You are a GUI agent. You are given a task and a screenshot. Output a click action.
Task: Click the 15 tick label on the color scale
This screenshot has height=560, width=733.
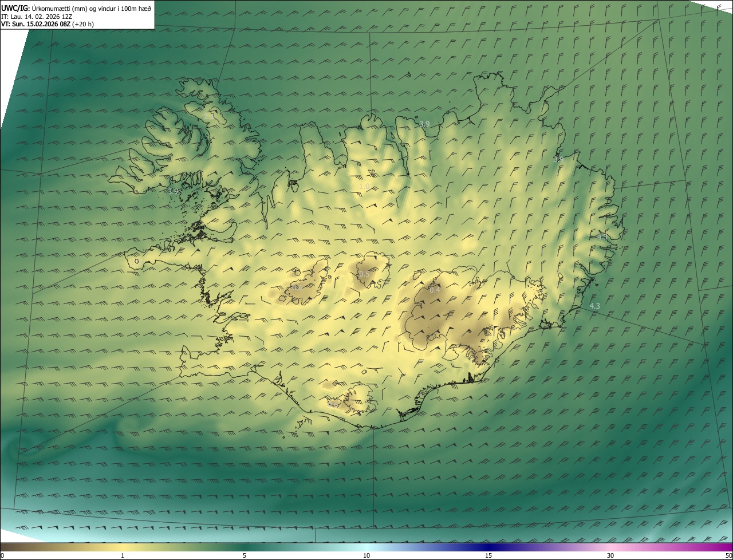pos(488,555)
